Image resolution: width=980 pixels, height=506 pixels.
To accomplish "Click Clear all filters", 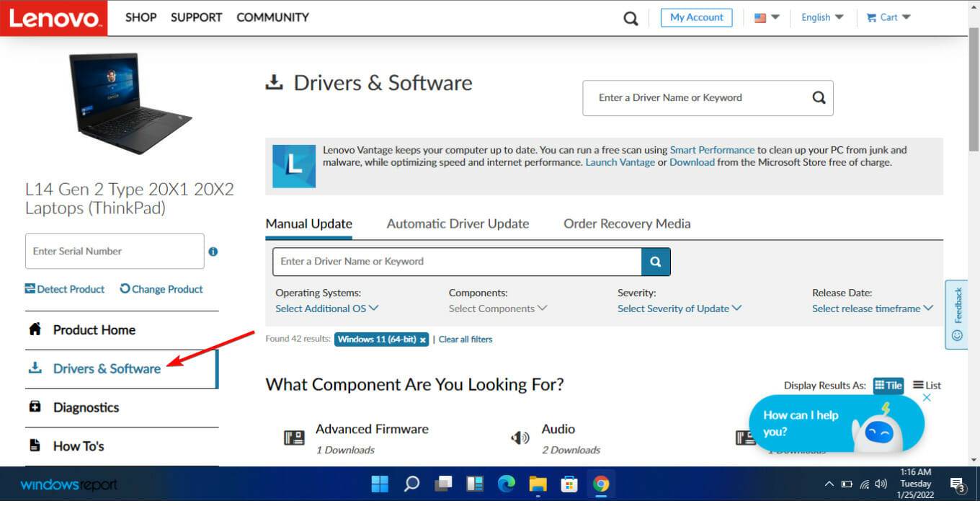I will pyautogui.click(x=465, y=339).
